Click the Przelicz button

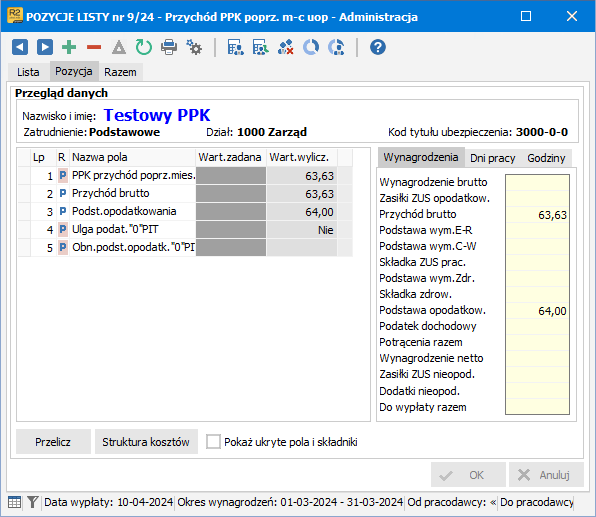(x=53, y=442)
